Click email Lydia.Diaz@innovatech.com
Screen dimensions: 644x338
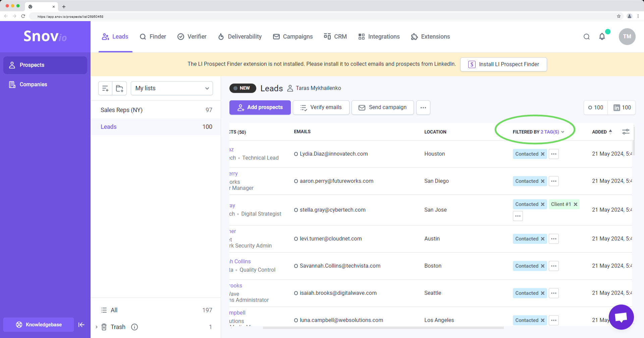coord(334,154)
